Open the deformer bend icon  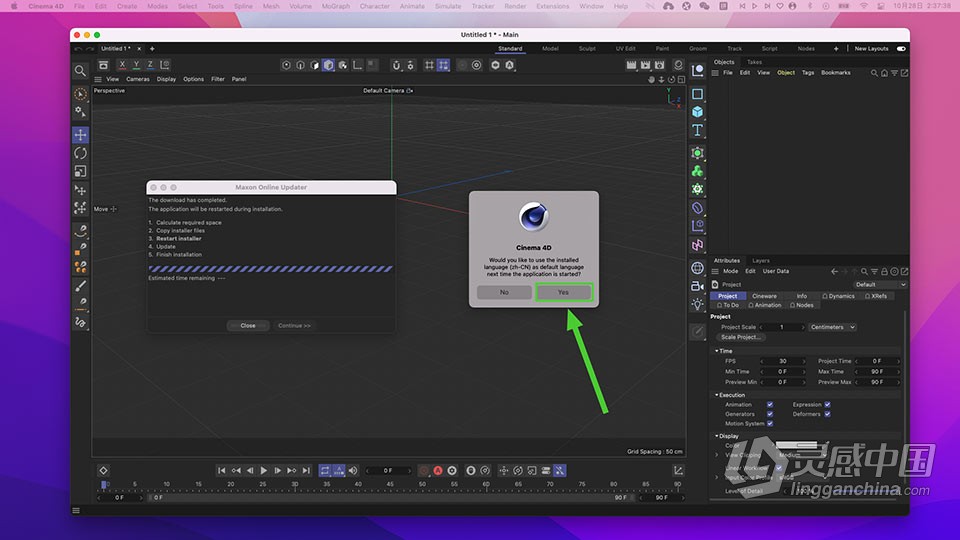click(x=697, y=208)
